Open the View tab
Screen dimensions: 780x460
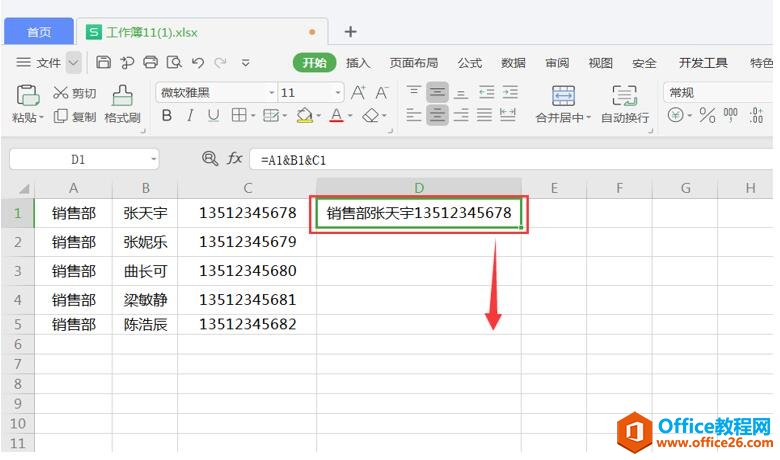[x=600, y=63]
